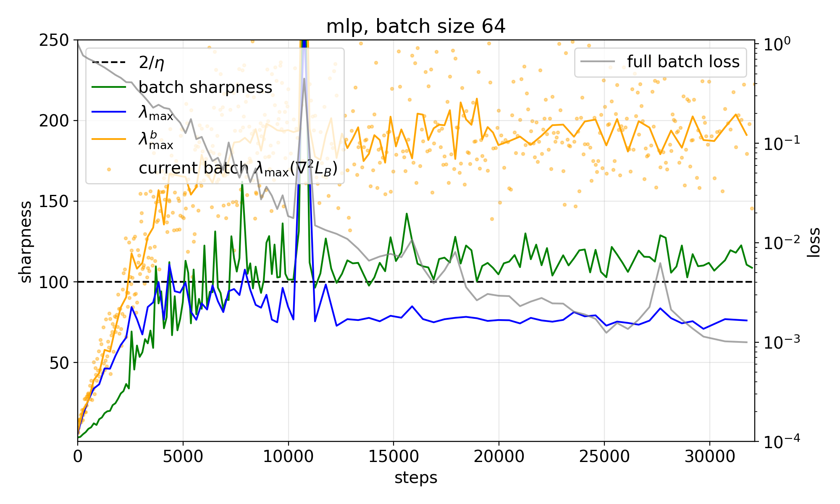Click the black dashed 2/η legend line
This screenshot has height=504, width=840.
[109, 63]
